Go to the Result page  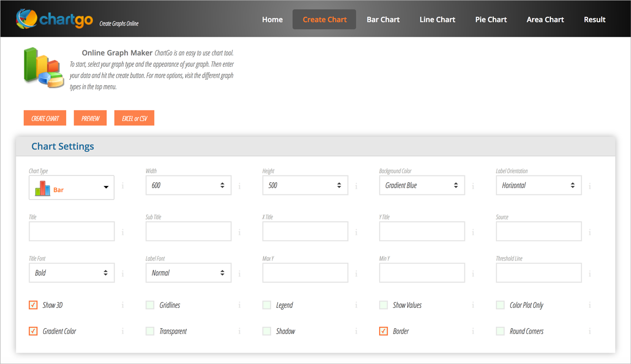[x=594, y=19]
